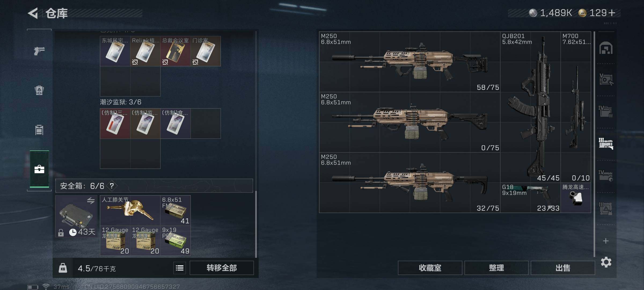Open the chest rig category icon
Image resolution: width=644 pixels, height=290 pixels.
[x=39, y=130]
